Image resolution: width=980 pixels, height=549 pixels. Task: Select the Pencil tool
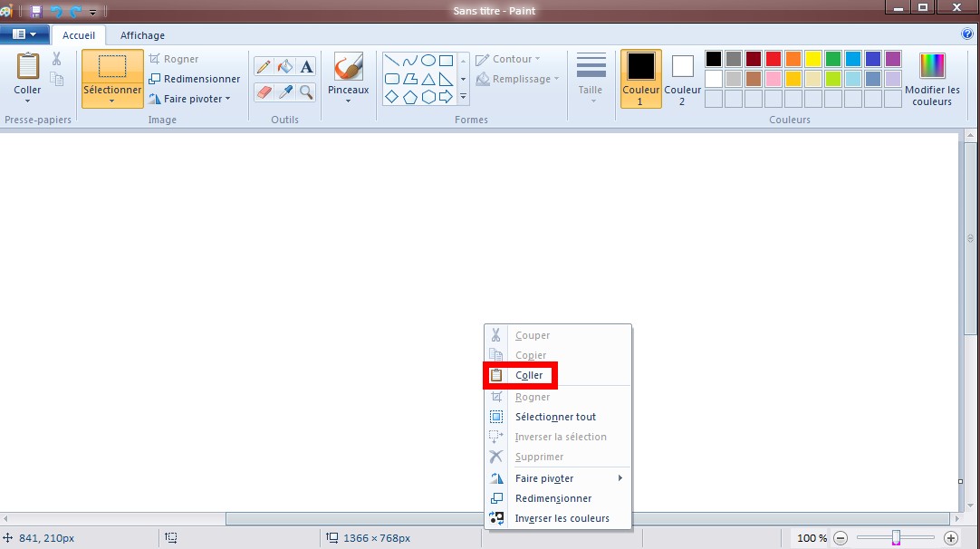pos(264,66)
